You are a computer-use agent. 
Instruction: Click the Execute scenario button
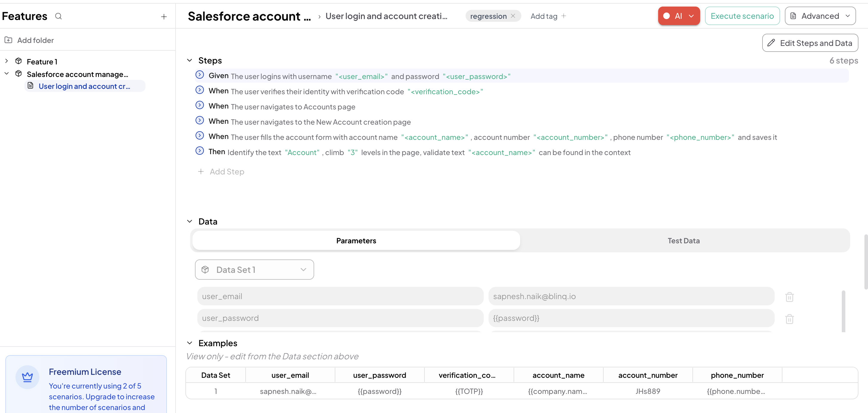point(742,16)
